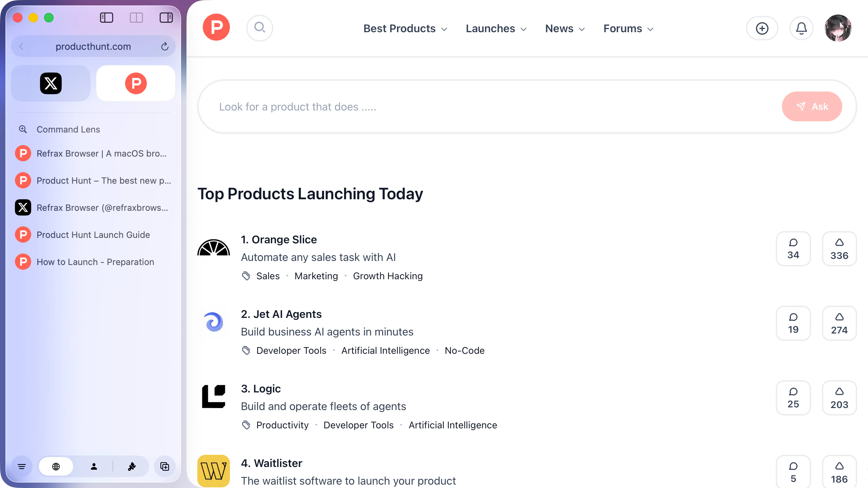The height and width of the screenshot is (488, 868).
Task: Select Jet AI Agents' Developer Tools tag
Action: click(291, 350)
